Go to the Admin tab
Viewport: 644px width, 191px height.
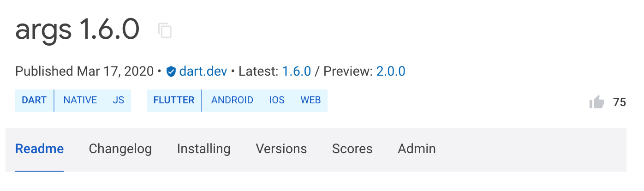pos(417,149)
